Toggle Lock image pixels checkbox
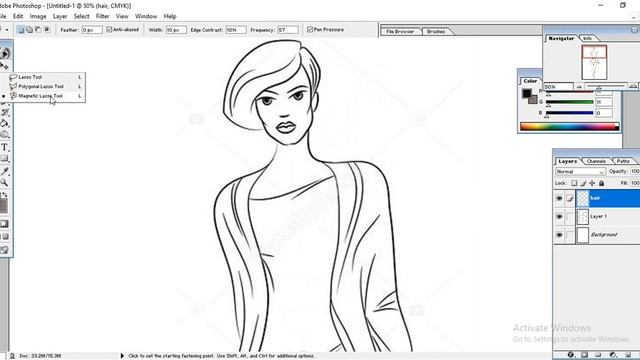The width and height of the screenshot is (640, 360). tap(583, 183)
